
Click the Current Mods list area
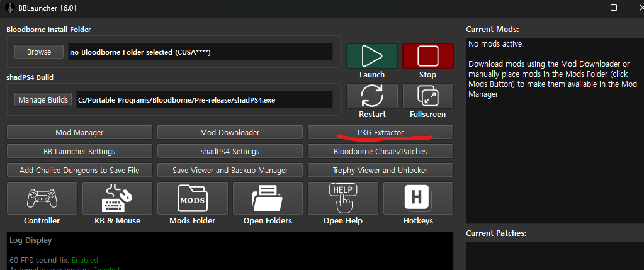point(555,130)
